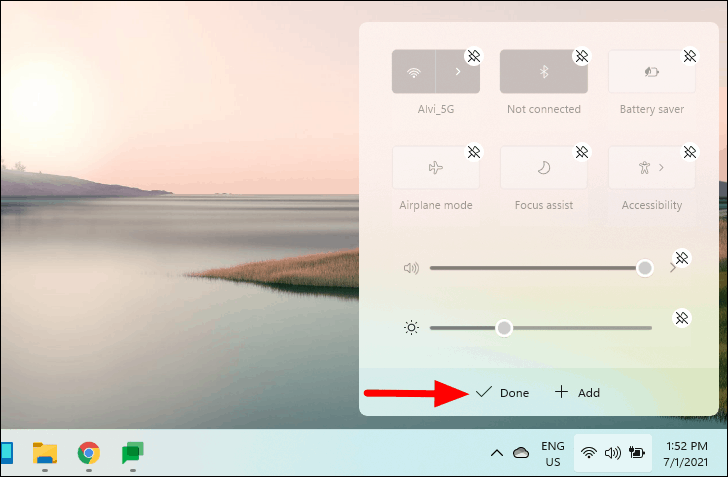Unpin the brightness slider
728x477 pixels.
(x=682, y=318)
